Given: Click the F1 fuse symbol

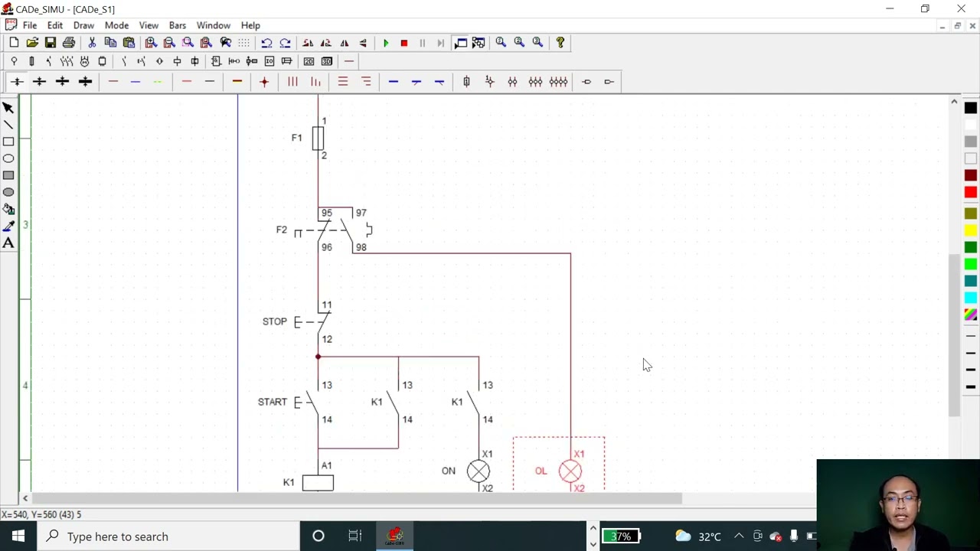Looking at the screenshot, I should [x=318, y=138].
